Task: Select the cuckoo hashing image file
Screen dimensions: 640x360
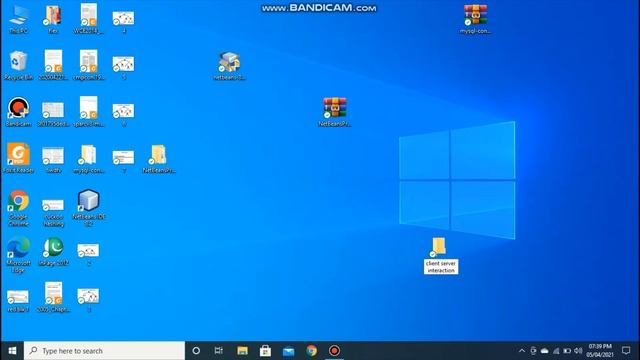Action: tap(53, 212)
